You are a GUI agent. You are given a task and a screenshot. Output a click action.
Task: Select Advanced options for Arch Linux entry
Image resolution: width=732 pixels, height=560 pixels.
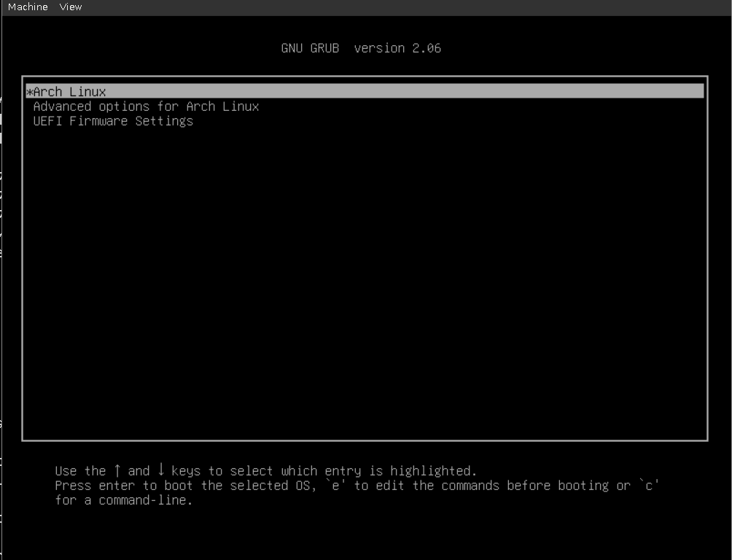click(x=146, y=106)
